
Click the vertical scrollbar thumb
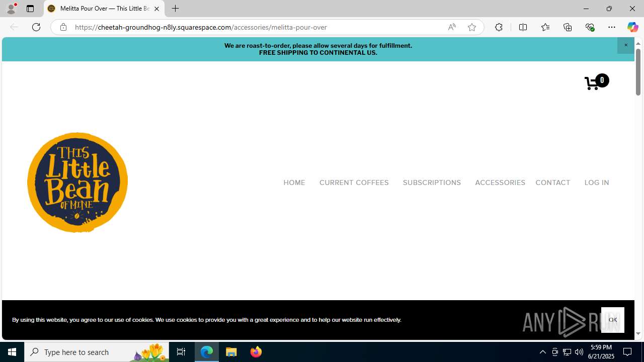pos(638,71)
